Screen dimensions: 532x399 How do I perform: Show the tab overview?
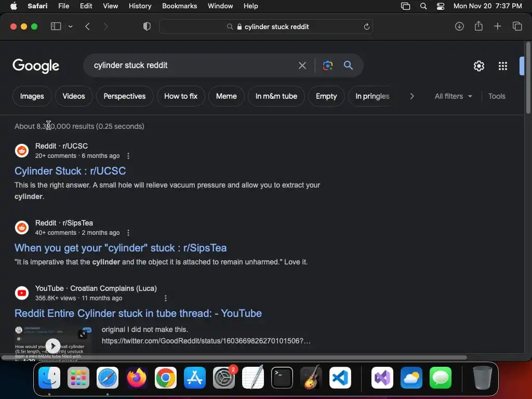[517, 26]
